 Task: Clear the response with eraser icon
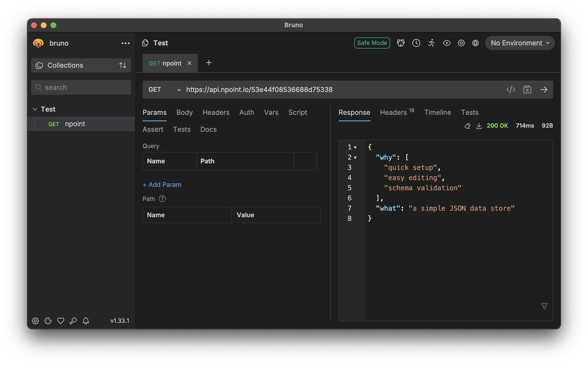point(467,126)
